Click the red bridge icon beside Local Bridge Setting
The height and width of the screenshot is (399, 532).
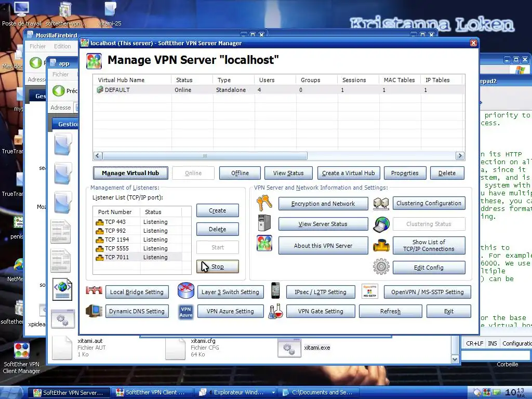pyautogui.click(x=94, y=291)
